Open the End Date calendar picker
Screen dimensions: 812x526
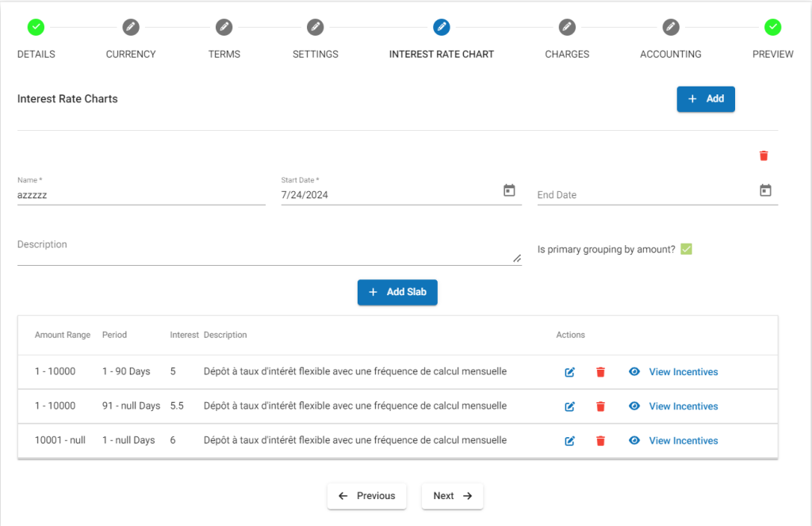tap(765, 190)
